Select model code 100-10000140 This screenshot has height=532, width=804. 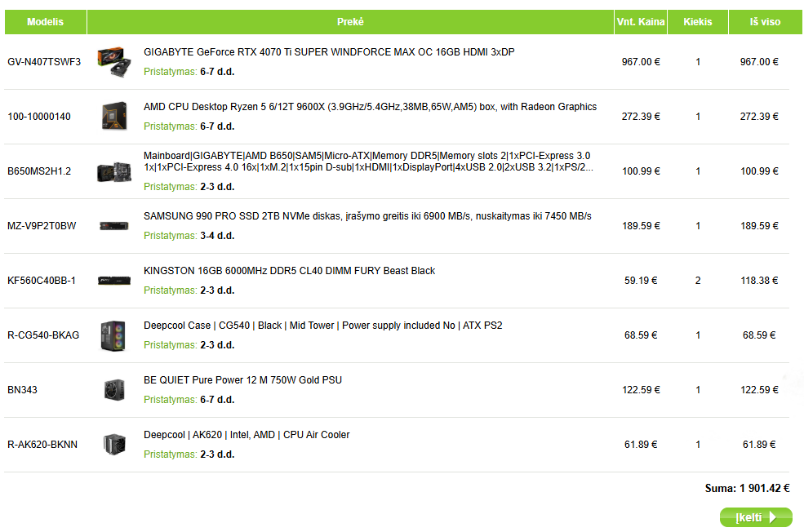(x=39, y=117)
